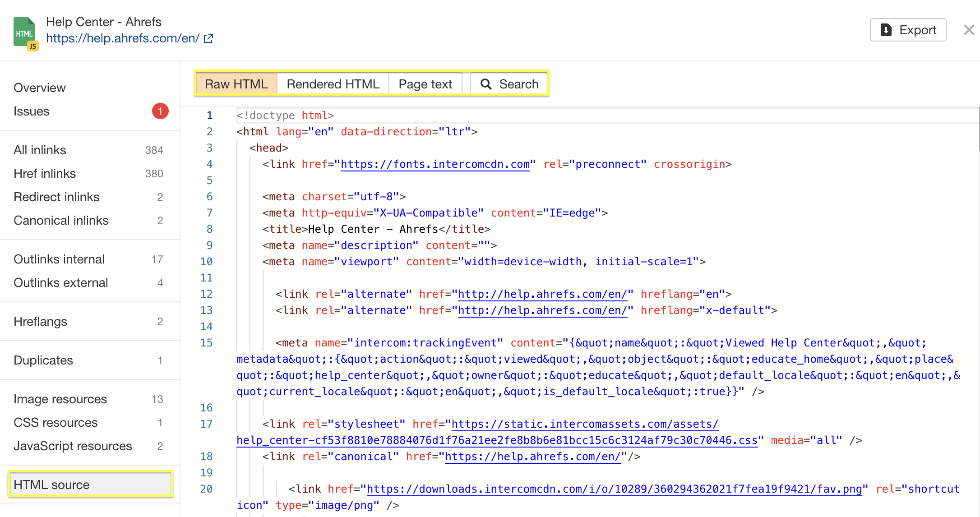Open the Page text tab
This screenshot has width=980, height=517.
point(425,83)
